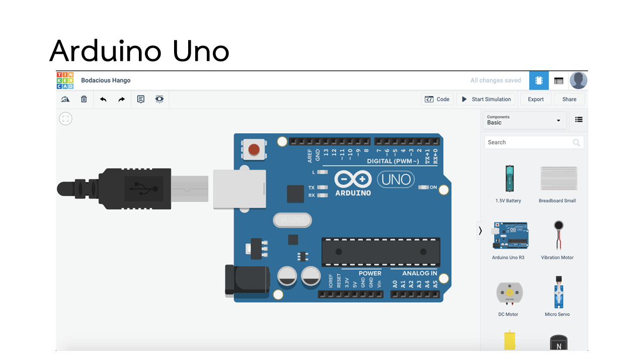
Task: Click the DIGITAL (PWM~) label
Action: [x=392, y=161]
